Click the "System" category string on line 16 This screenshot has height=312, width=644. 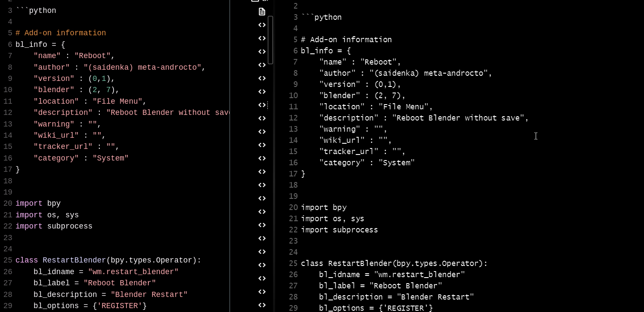click(110, 158)
